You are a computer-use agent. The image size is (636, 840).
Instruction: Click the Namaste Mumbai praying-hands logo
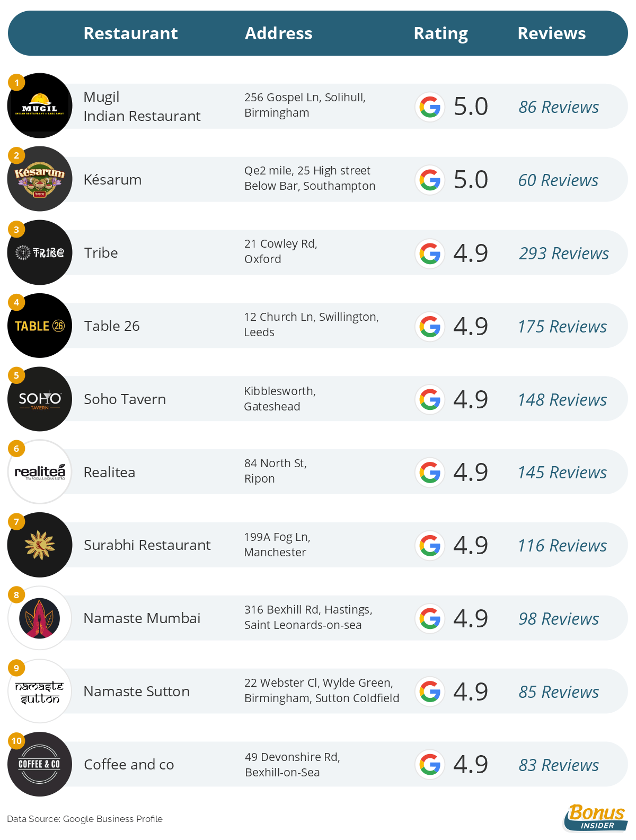coord(40,618)
